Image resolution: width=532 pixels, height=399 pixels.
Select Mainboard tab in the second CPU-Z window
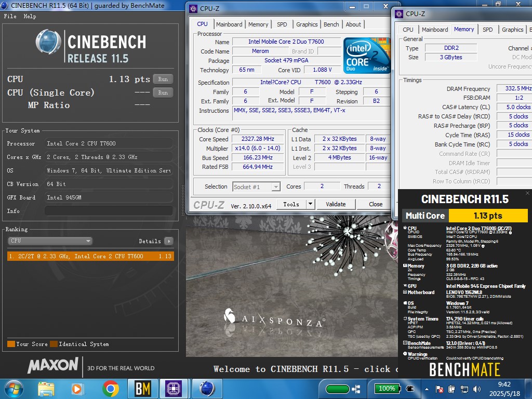click(x=435, y=30)
